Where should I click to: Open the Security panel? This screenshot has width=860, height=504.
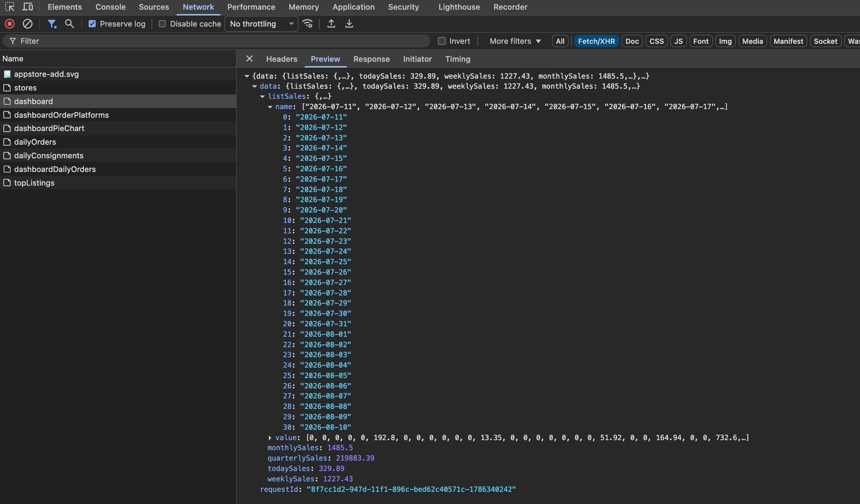pyautogui.click(x=403, y=7)
